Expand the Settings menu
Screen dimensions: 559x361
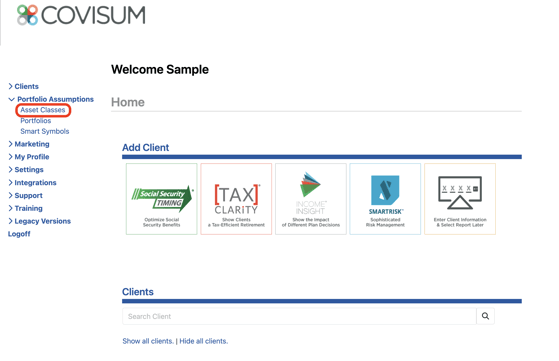tap(26, 170)
